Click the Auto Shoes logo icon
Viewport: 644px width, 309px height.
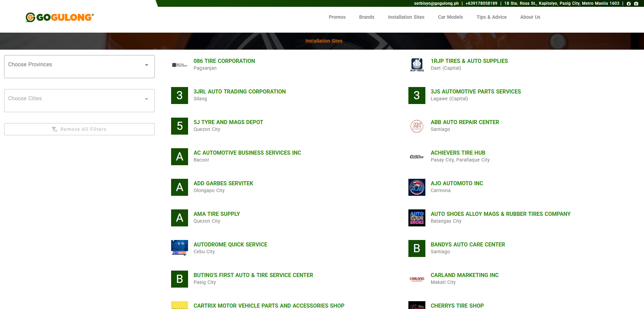tap(417, 218)
